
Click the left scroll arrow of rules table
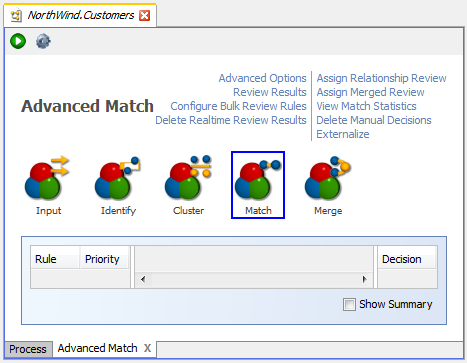143,279
